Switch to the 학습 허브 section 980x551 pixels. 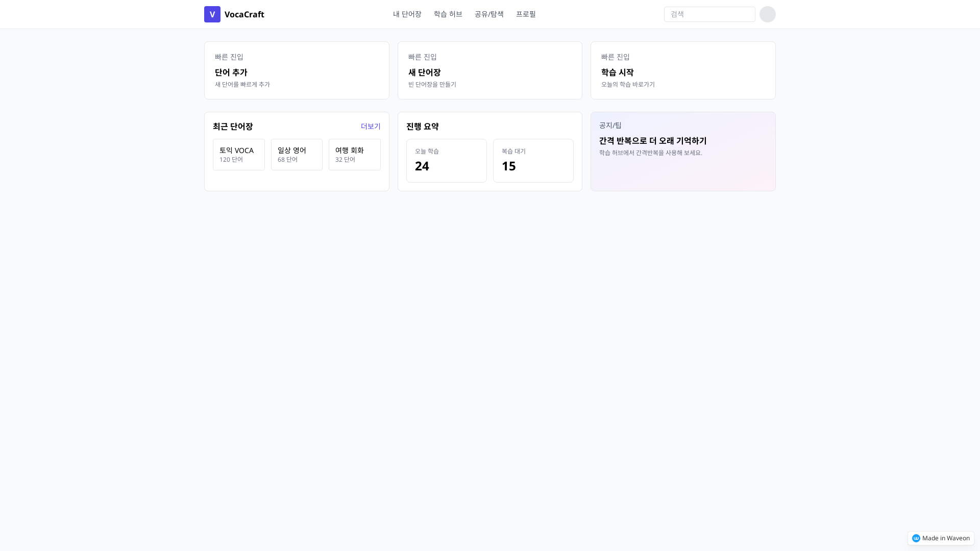448,14
